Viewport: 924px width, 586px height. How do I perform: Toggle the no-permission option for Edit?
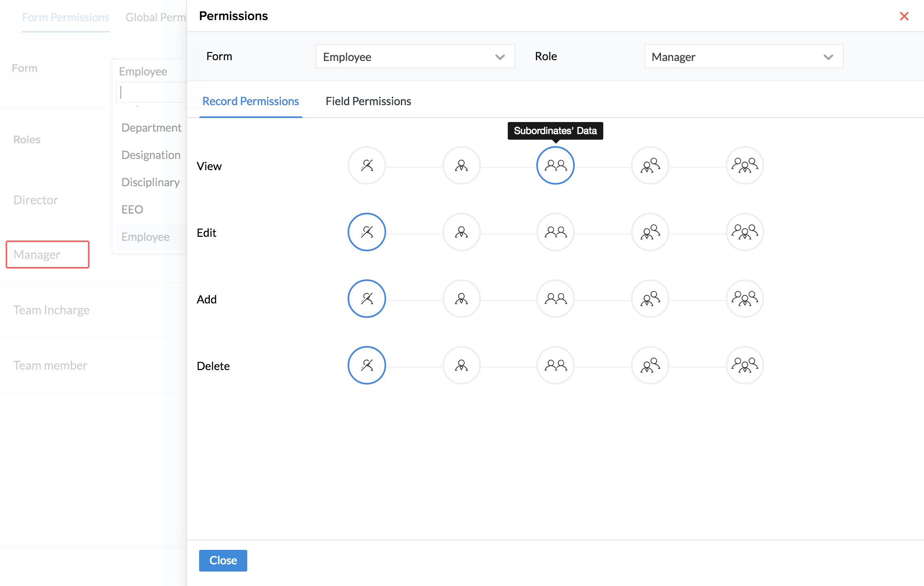366,232
